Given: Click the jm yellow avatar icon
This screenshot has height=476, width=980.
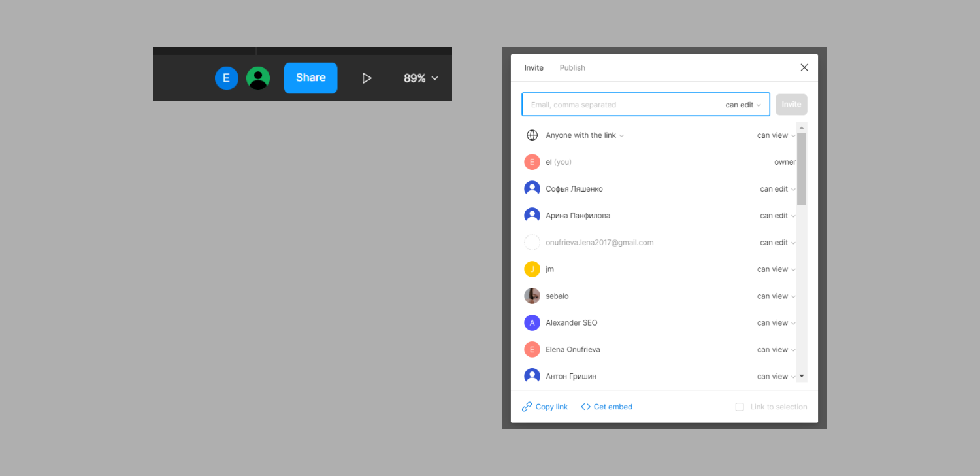Looking at the screenshot, I should pyautogui.click(x=532, y=269).
